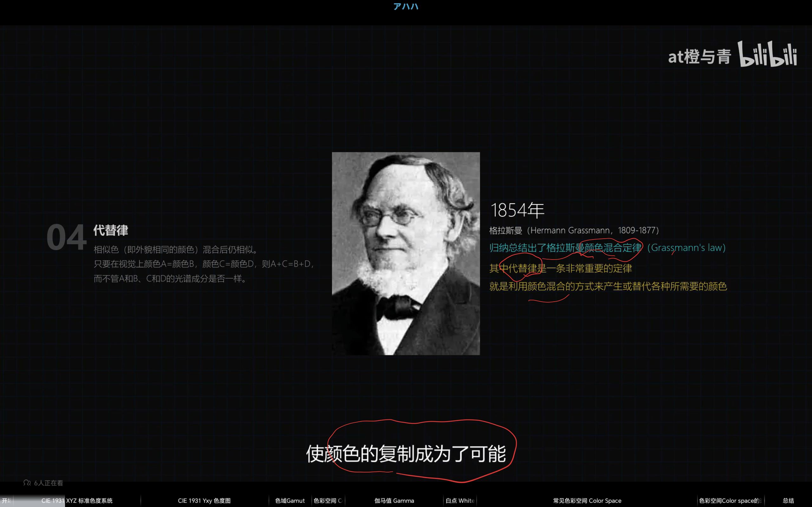Viewport: 812px width, 507px height.
Task: Click the 6人正在看 viewer count text
Action: click(x=48, y=483)
